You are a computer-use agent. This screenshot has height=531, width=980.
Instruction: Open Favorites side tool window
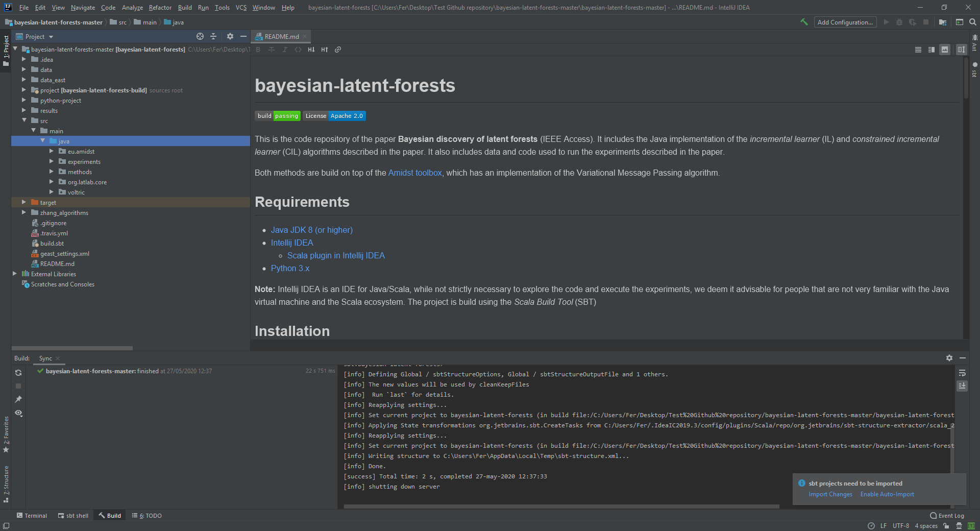6,434
